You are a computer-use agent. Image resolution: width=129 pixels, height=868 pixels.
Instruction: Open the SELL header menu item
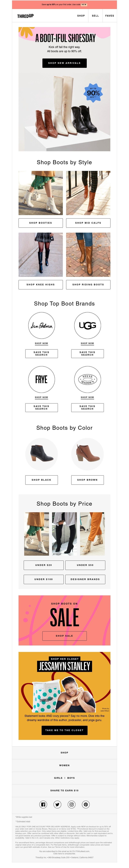pos(95,16)
